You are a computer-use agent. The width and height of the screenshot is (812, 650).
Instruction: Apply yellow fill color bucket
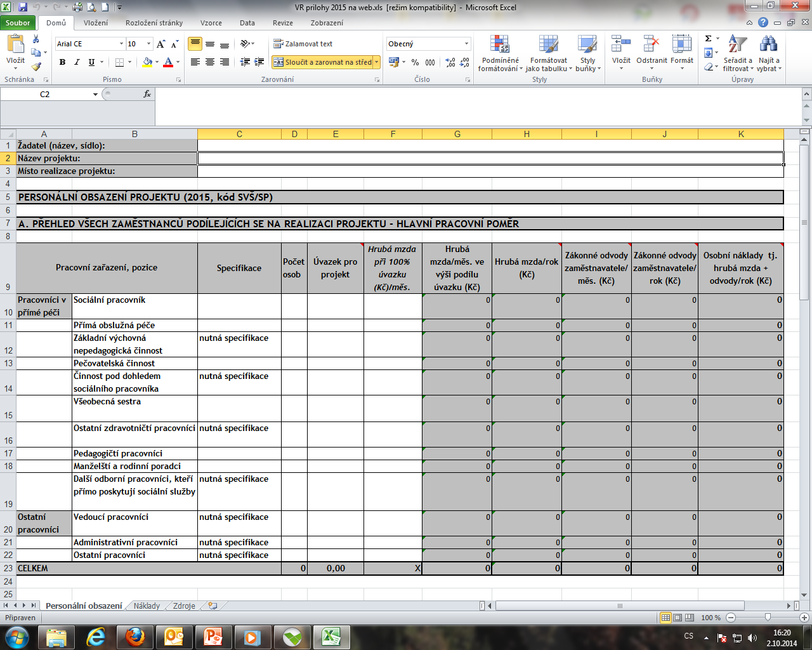[147, 62]
